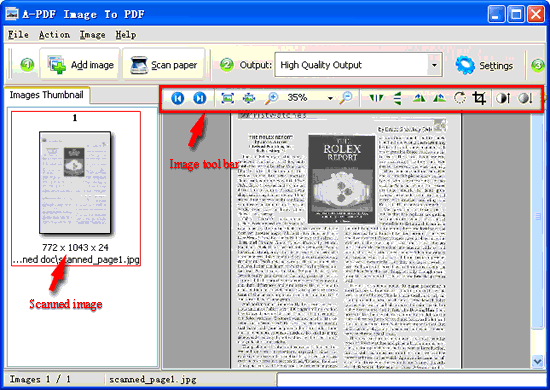Click the 'Images 1 / 1' status text

(40, 379)
